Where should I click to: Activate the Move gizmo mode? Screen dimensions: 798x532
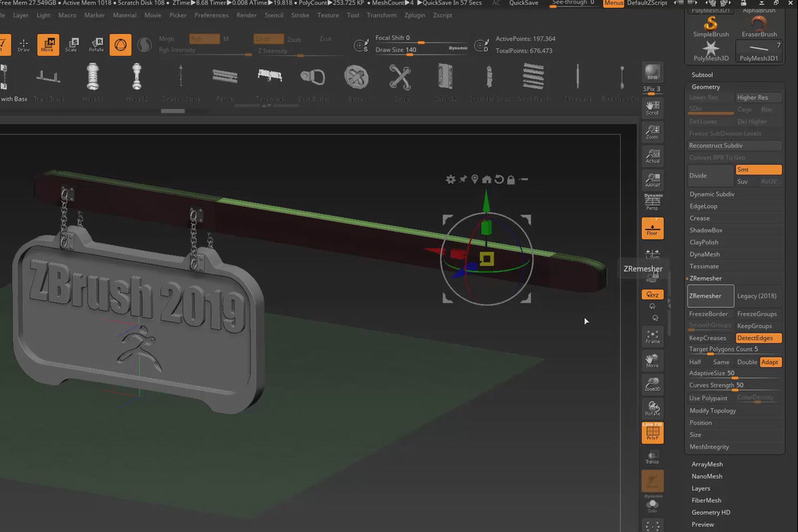pyautogui.click(x=47, y=45)
